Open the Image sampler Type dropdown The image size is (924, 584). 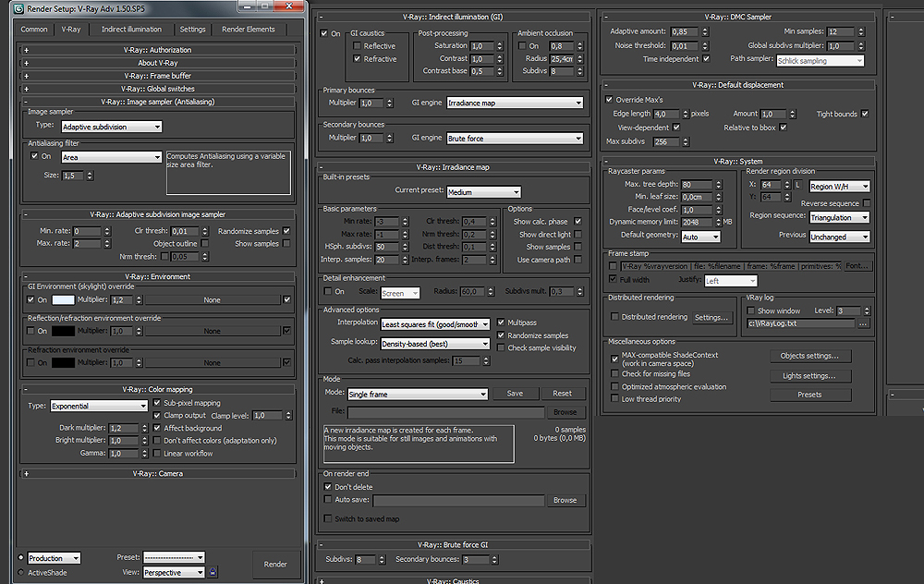coord(112,127)
